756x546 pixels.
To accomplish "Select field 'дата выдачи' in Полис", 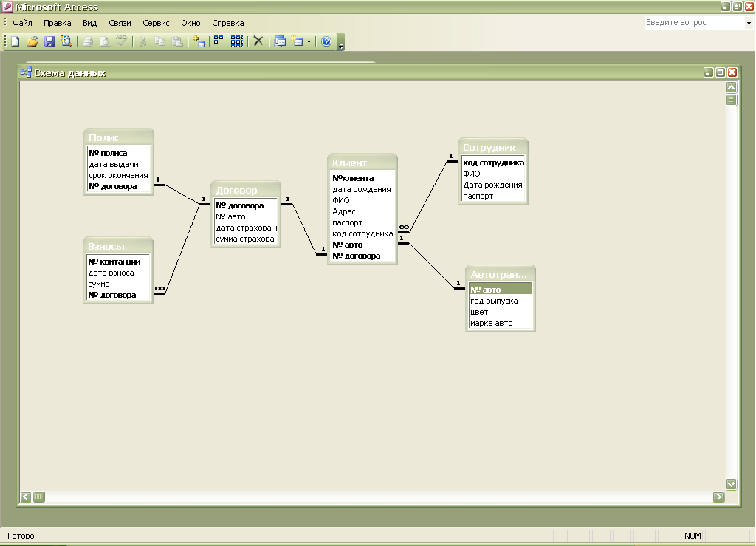I will point(119,164).
